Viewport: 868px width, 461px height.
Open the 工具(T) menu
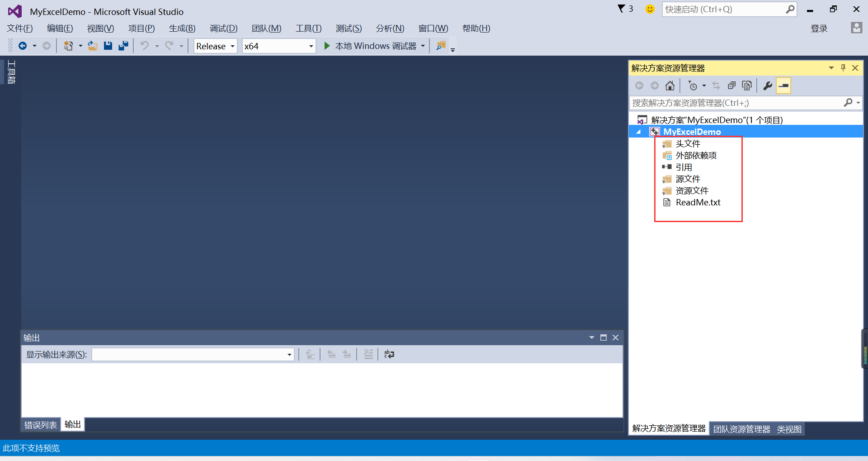[x=308, y=29]
